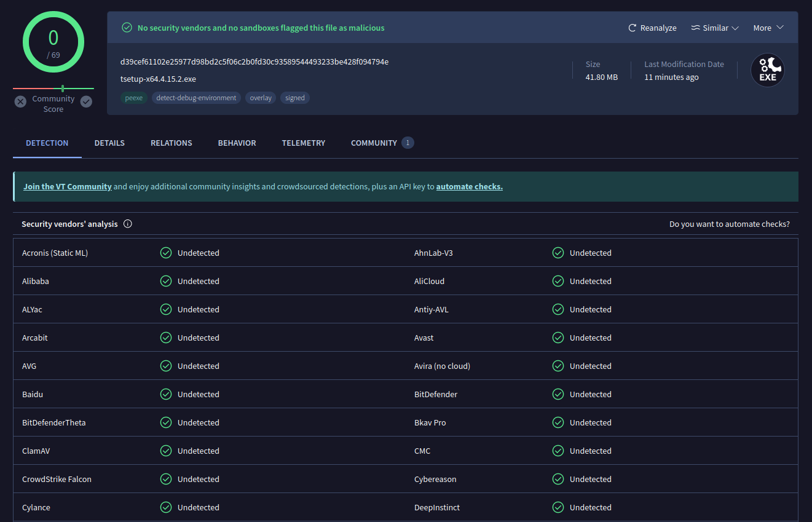
Task: Click the Acronis (Static ML) undetected check icon
Action: click(x=166, y=253)
